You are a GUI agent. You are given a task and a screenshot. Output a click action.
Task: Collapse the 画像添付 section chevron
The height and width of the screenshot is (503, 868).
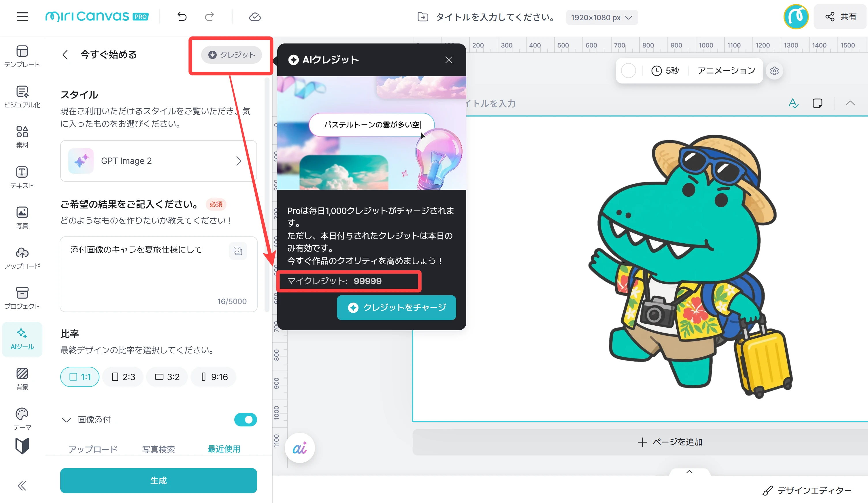click(x=66, y=420)
